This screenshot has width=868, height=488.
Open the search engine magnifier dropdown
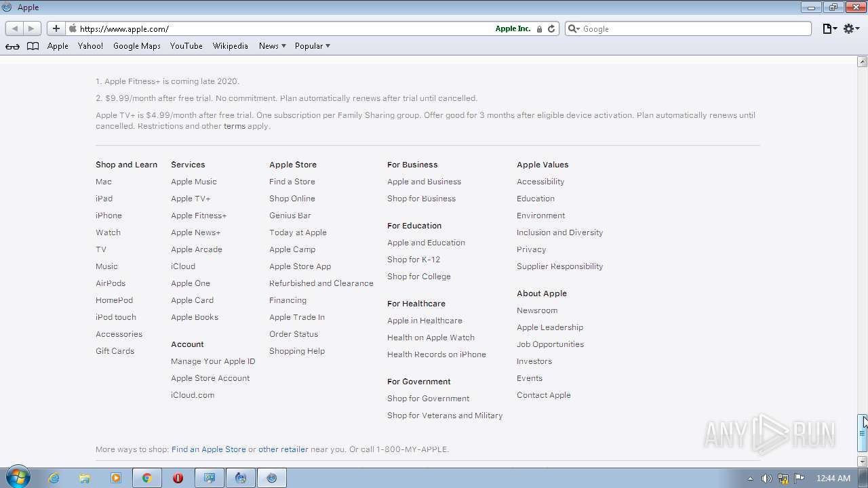point(574,28)
